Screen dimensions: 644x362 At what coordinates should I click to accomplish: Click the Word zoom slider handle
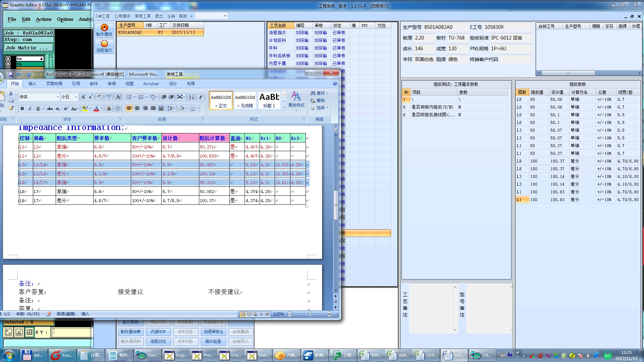[310, 314]
